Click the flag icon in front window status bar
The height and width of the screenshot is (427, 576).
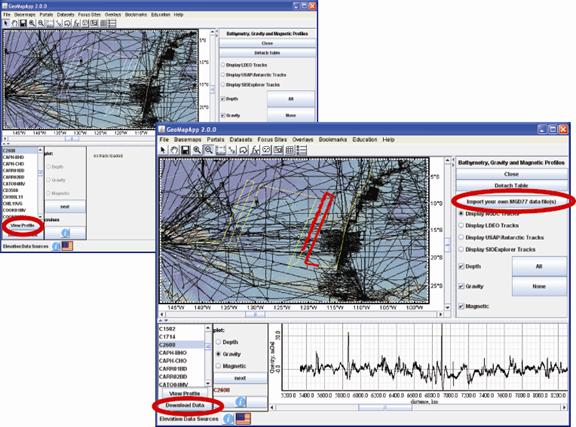pos(243,419)
